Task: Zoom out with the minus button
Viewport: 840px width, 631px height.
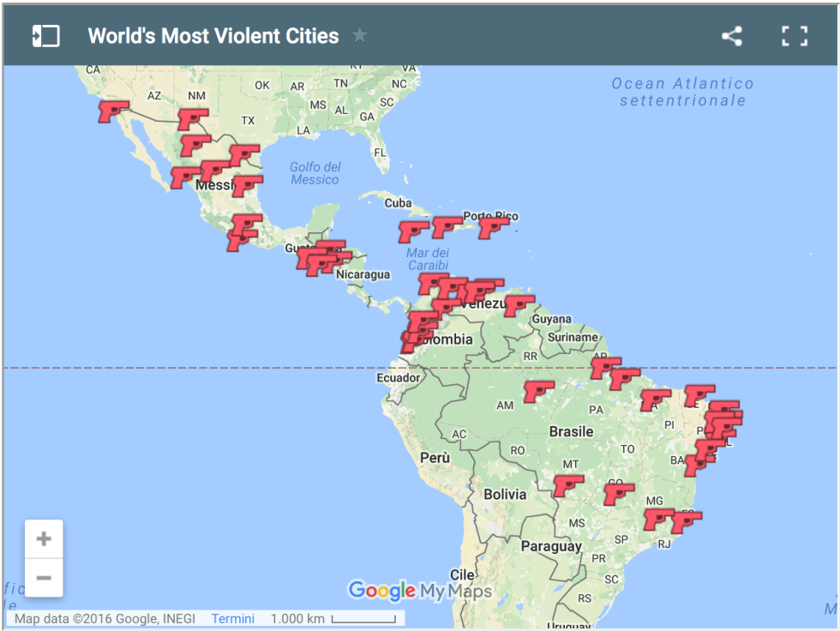Action: tap(44, 577)
